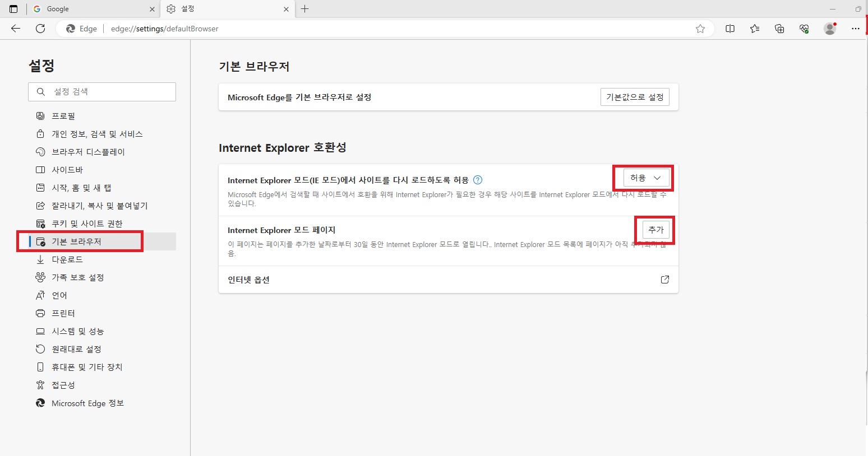Open 가족 보호 설정
The width and height of the screenshot is (868, 456).
102,277
